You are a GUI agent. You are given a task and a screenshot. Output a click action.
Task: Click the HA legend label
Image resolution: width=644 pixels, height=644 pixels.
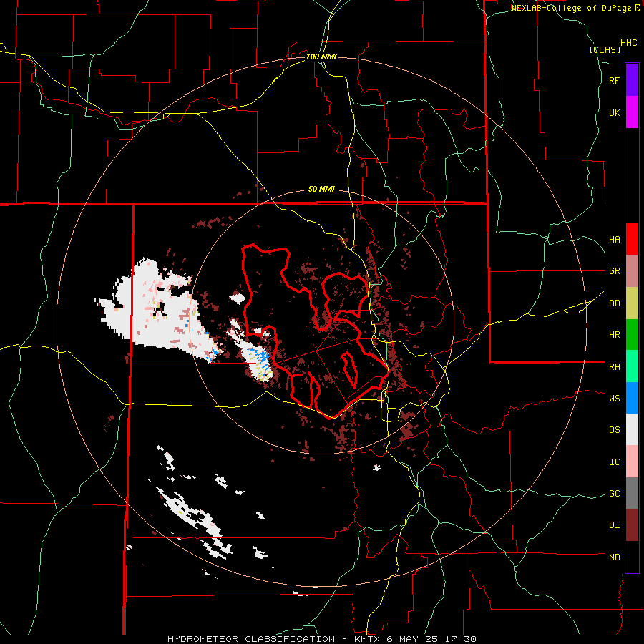(x=614, y=240)
